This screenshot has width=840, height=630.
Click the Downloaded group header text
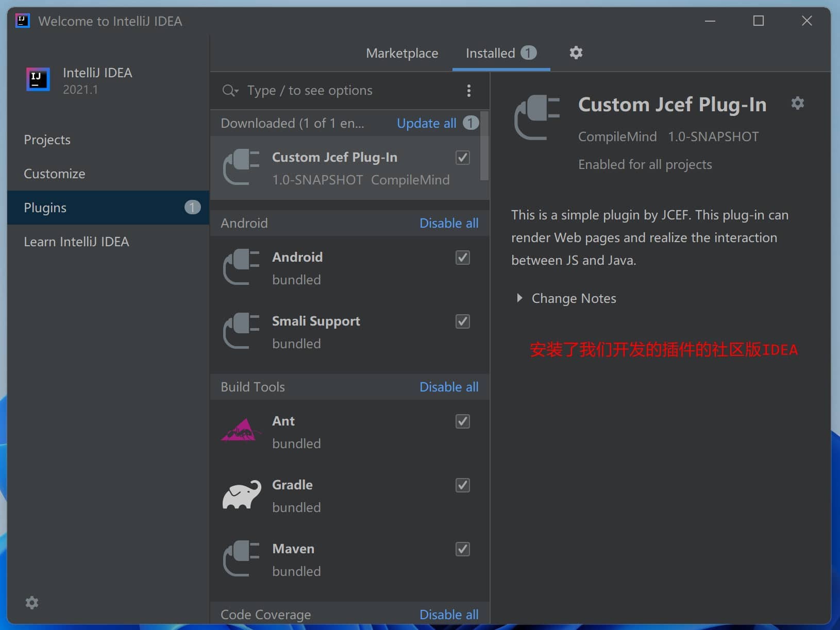(292, 123)
